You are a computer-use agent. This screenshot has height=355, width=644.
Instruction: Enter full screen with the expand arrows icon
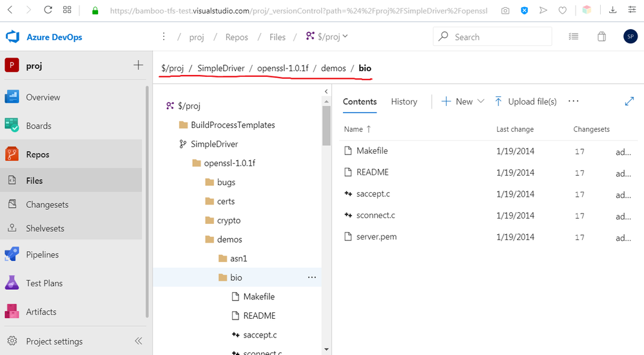(629, 101)
